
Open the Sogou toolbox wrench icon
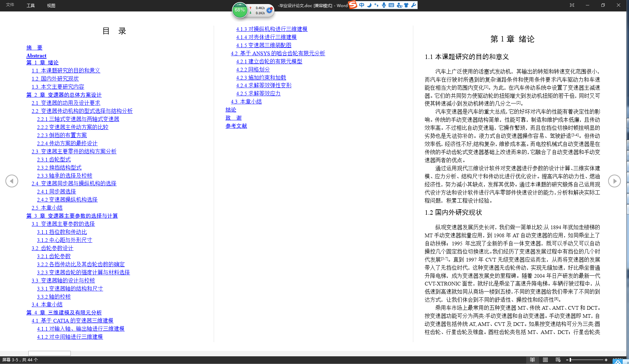413,5
